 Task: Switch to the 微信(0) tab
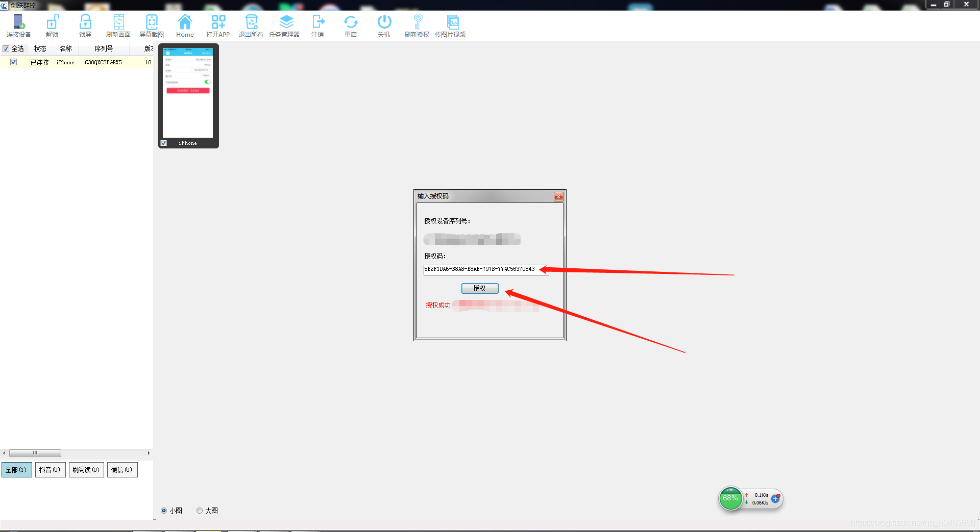coord(122,470)
